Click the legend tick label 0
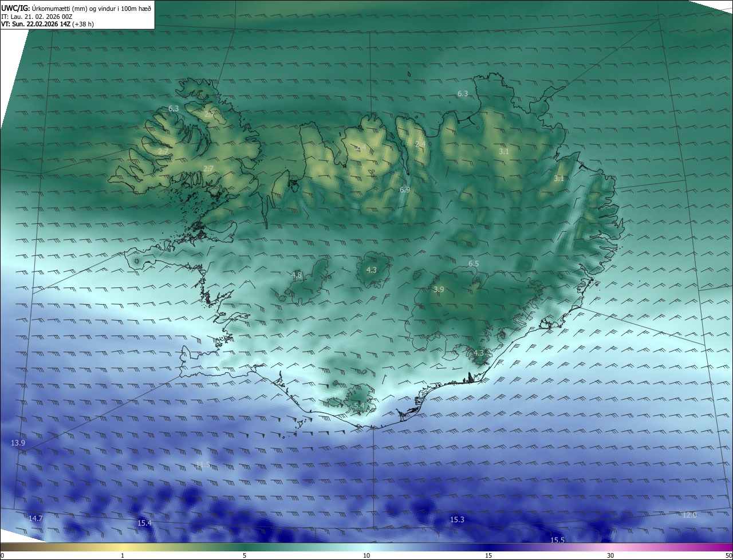 coord(2,555)
